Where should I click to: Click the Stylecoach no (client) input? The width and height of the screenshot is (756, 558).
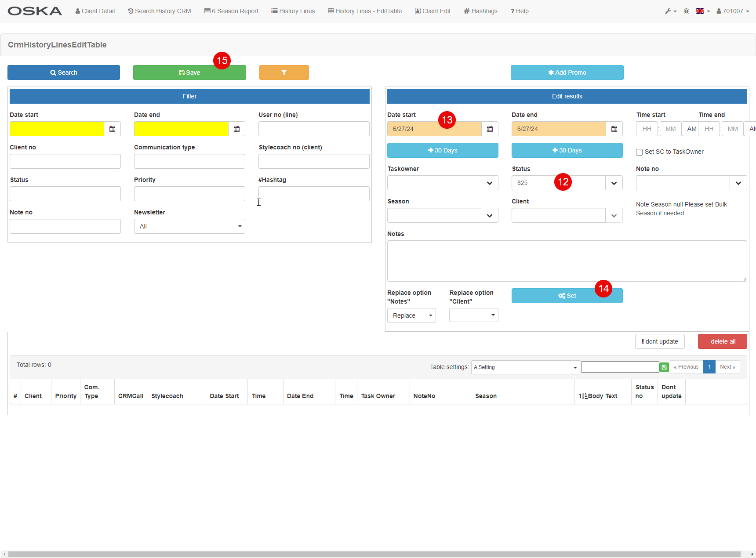314,161
